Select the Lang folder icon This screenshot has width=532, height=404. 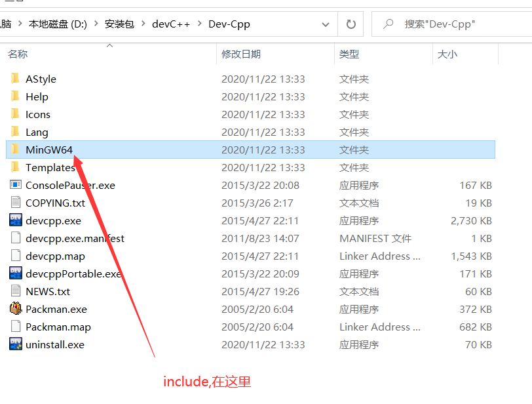coord(15,132)
